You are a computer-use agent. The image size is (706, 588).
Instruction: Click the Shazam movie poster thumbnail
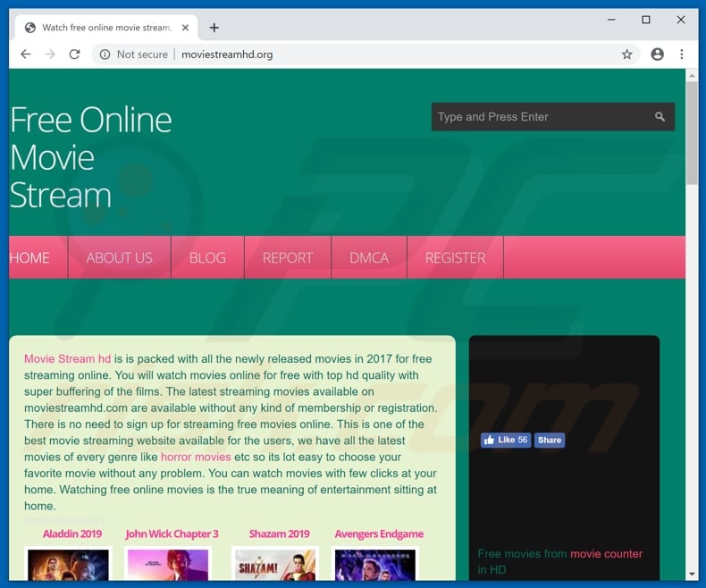[274, 564]
